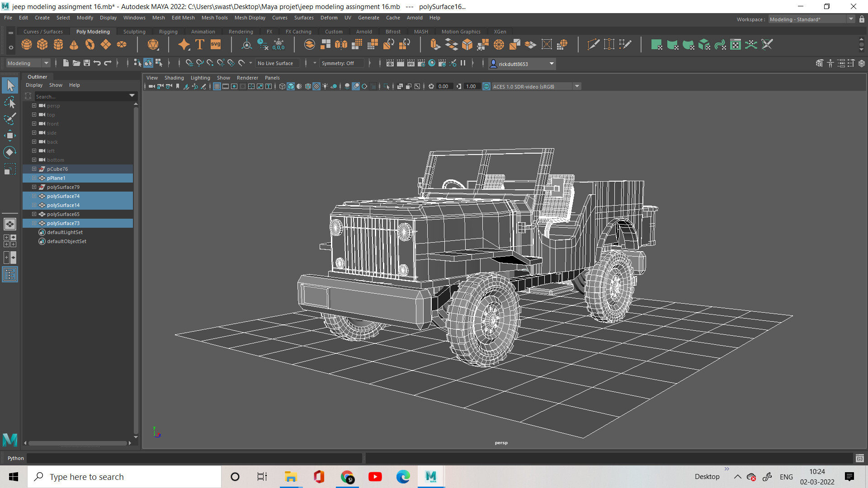868x488 pixels.
Task: Select the Move Tool in the toolbox
Action: pyautogui.click(x=10, y=135)
